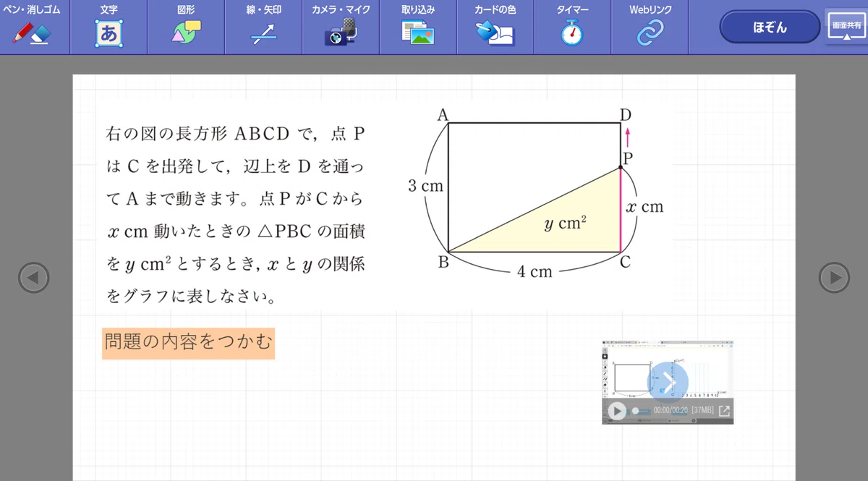Click the video file size label [37MB]
The height and width of the screenshot is (481, 868).
702,411
